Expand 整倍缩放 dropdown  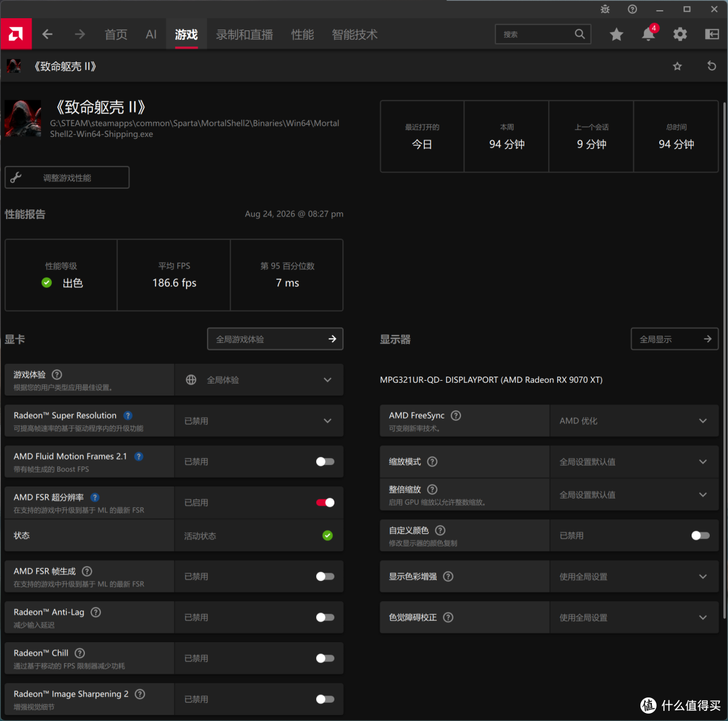(x=634, y=495)
